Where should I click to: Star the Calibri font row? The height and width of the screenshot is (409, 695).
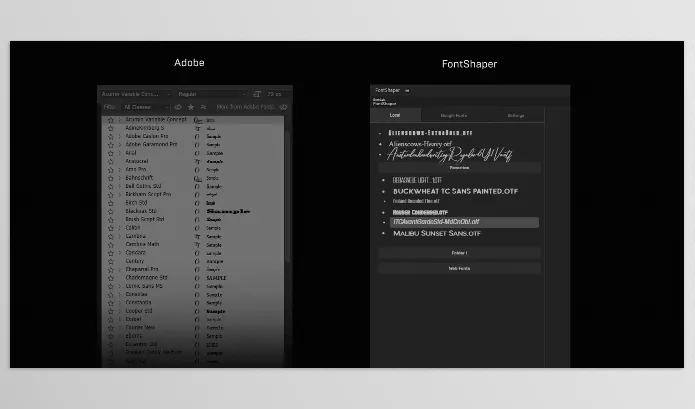click(111, 228)
